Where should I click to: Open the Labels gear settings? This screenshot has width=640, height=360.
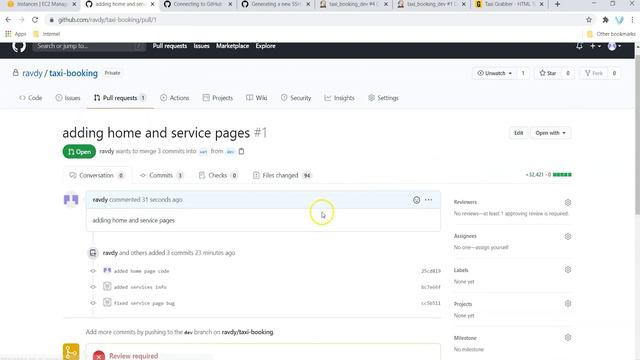pos(568,270)
